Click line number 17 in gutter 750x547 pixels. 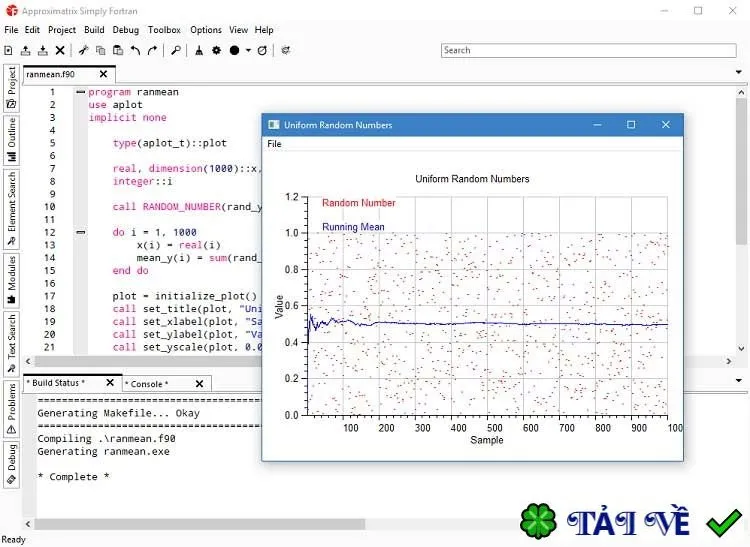point(50,296)
